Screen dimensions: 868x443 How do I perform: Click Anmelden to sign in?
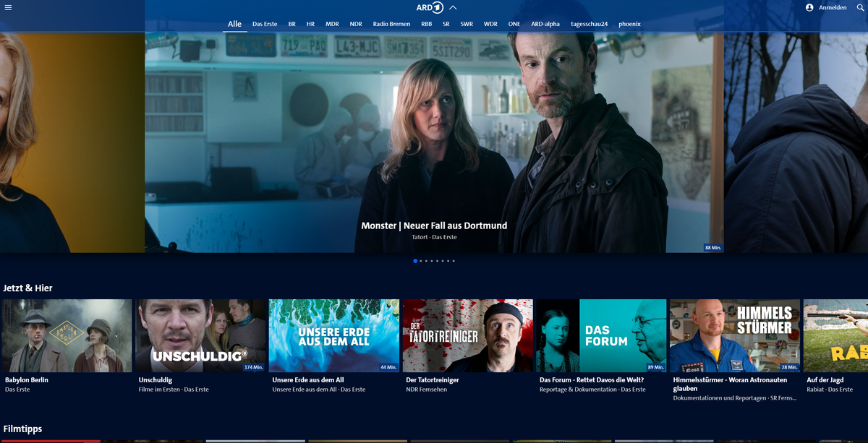click(833, 7)
